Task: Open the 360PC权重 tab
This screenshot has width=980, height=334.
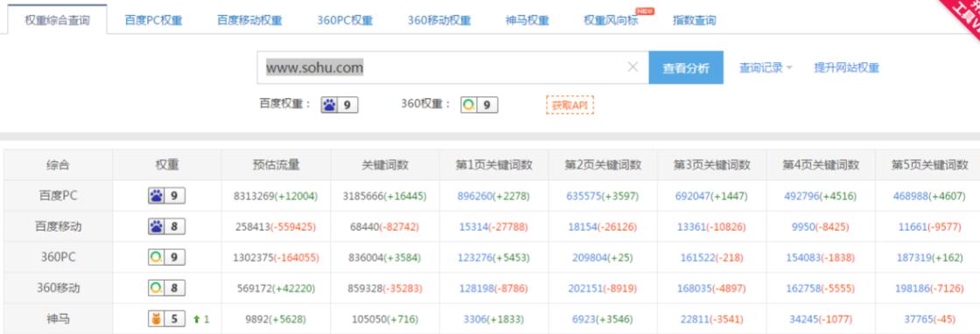Action: pyautogui.click(x=345, y=20)
